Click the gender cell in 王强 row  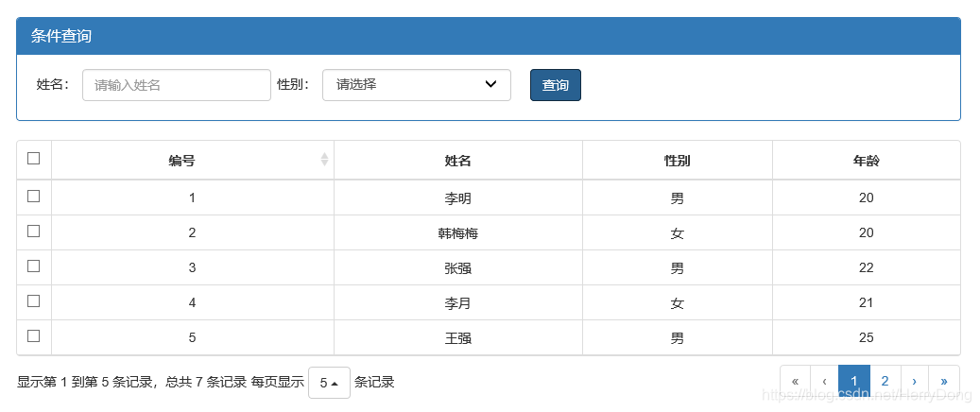pyautogui.click(x=678, y=338)
